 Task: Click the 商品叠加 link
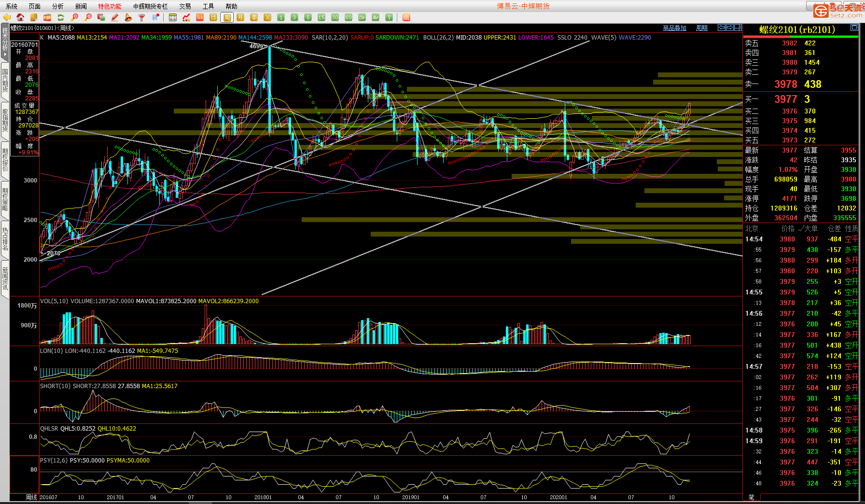pos(674,28)
